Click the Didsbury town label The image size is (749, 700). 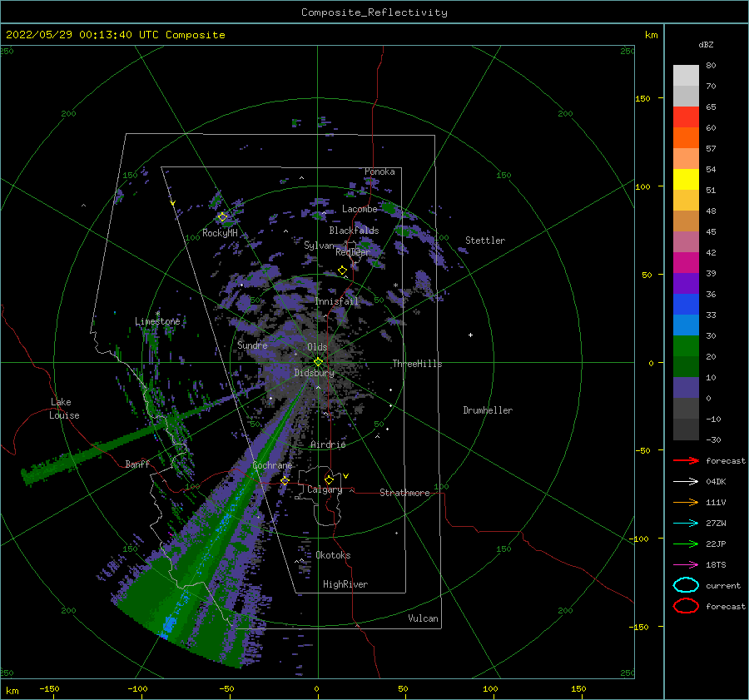coord(314,373)
